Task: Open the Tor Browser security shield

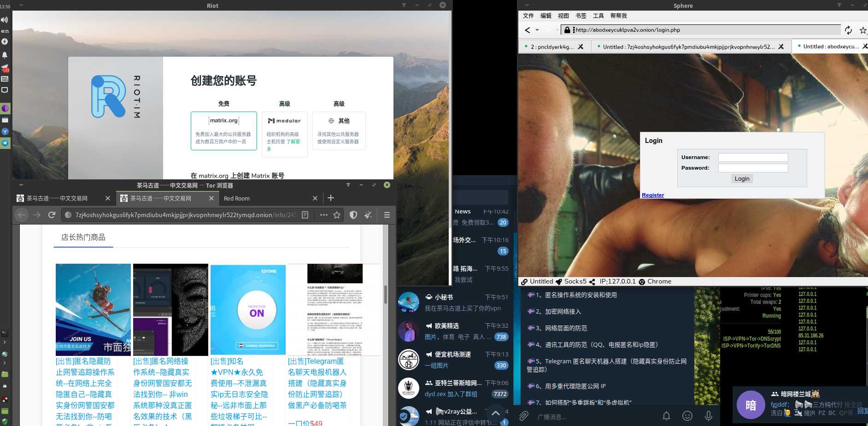Action: [353, 215]
